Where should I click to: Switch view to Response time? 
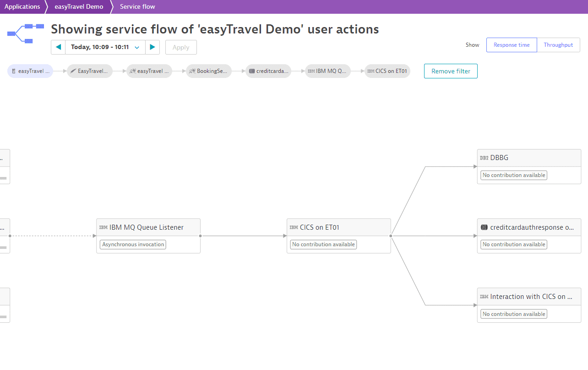coord(512,45)
